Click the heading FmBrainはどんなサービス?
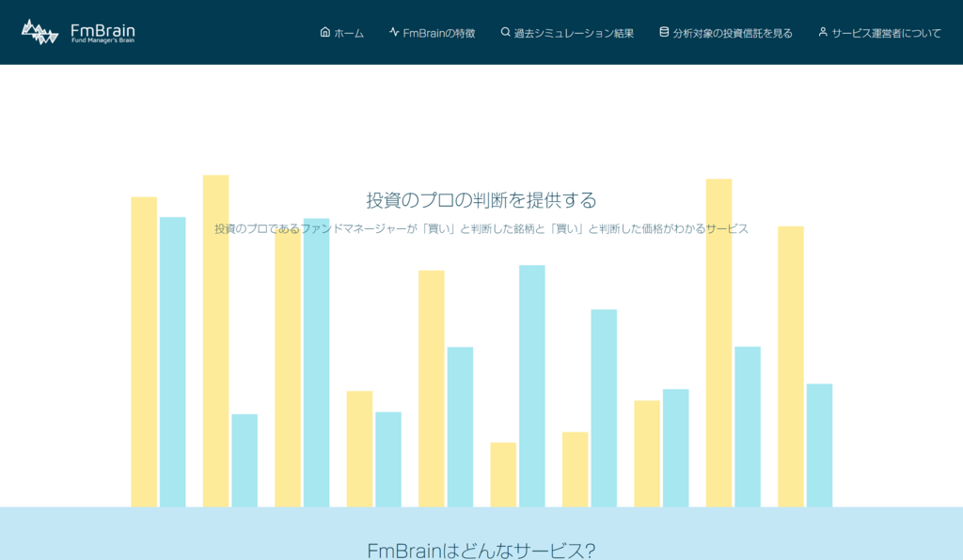Viewport: 963px width, 560px height. click(x=481, y=551)
